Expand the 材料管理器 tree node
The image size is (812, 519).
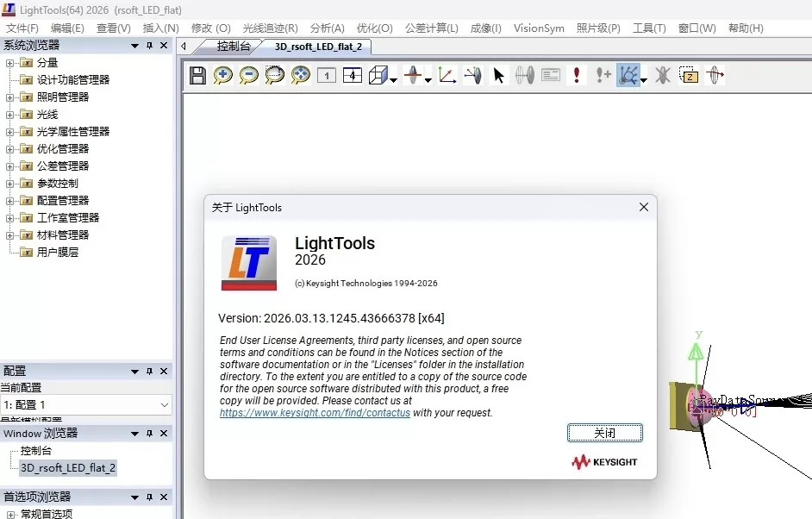click(x=9, y=235)
